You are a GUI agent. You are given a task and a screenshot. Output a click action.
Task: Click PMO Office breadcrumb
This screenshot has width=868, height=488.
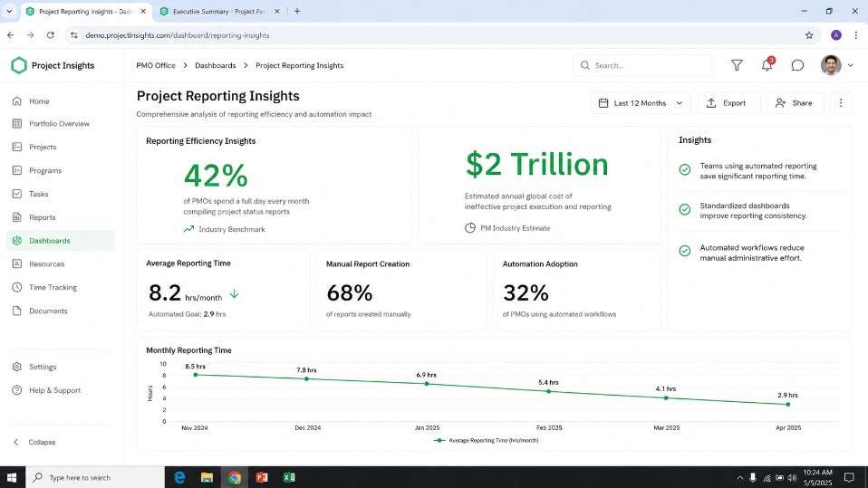coord(156,65)
